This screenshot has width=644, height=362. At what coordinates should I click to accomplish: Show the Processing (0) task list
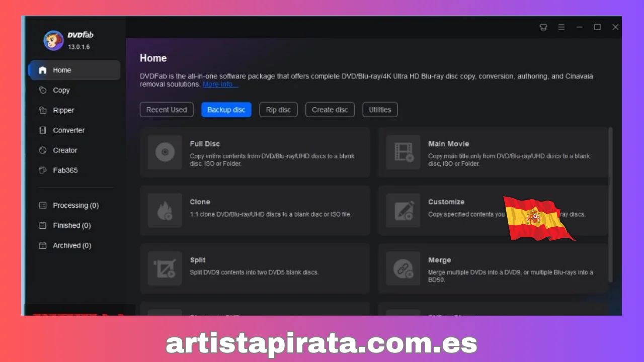coord(76,205)
